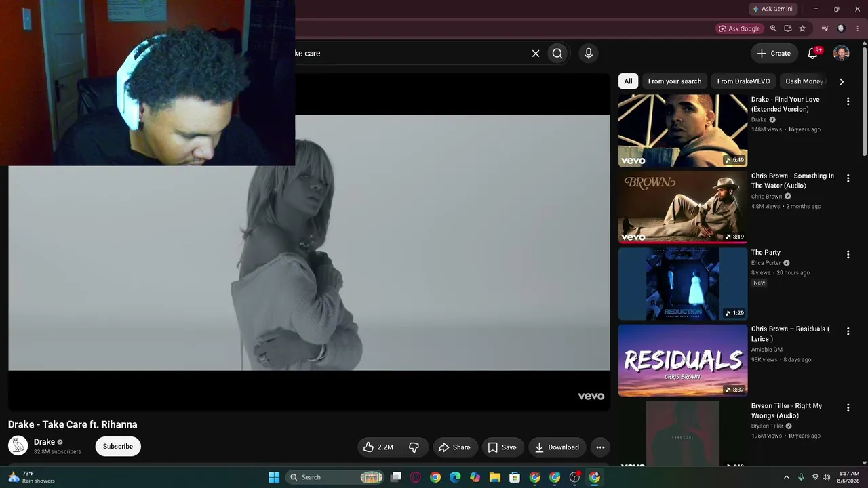Open 'Bryson Tiller - Right My Wrongs (Audio)' title
This screenshot has width=868, height=488.
787,411
